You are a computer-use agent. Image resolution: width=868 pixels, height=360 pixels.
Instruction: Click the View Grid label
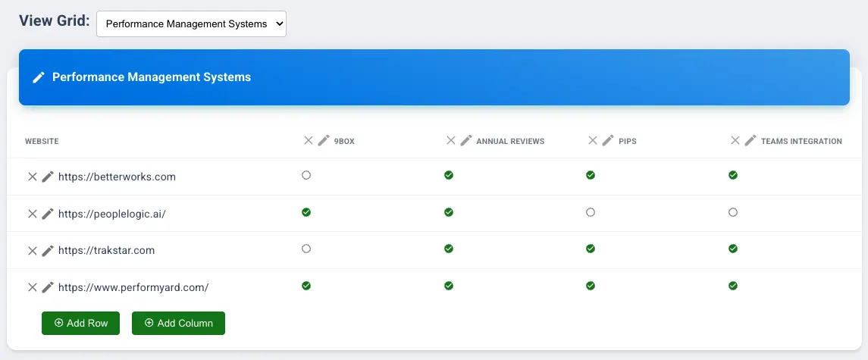[55, 20]
